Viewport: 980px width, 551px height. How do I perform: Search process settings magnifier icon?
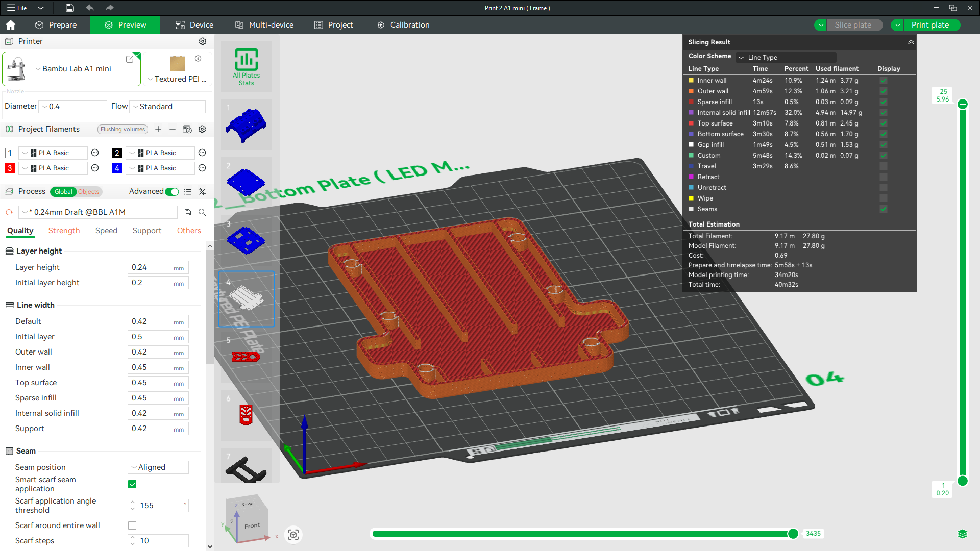point(202,212)
